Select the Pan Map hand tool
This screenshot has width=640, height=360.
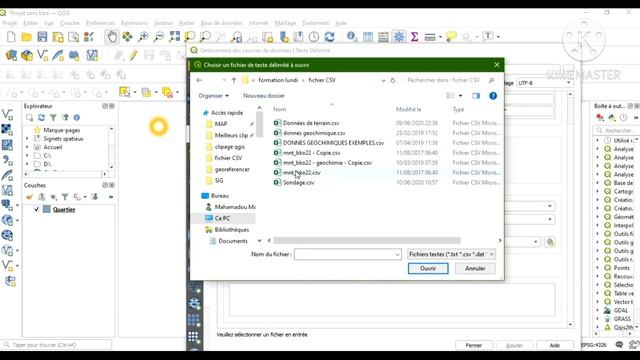pos(112,37)
